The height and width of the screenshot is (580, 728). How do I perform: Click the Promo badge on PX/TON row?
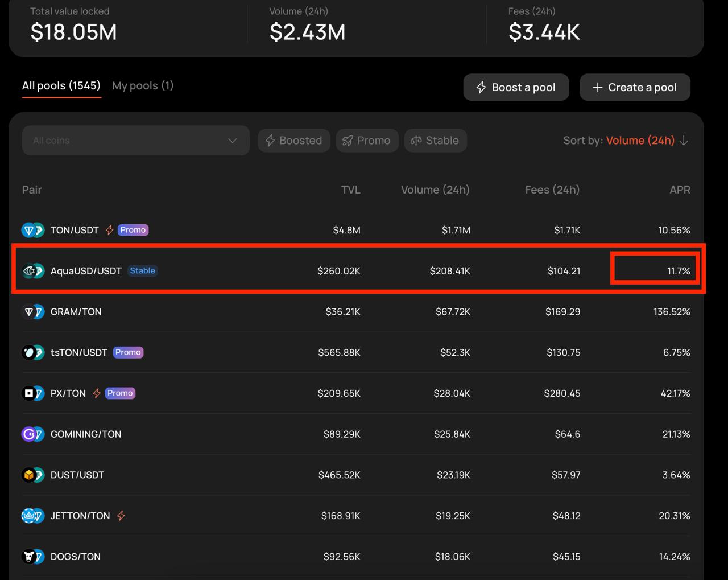click(120, 393)
